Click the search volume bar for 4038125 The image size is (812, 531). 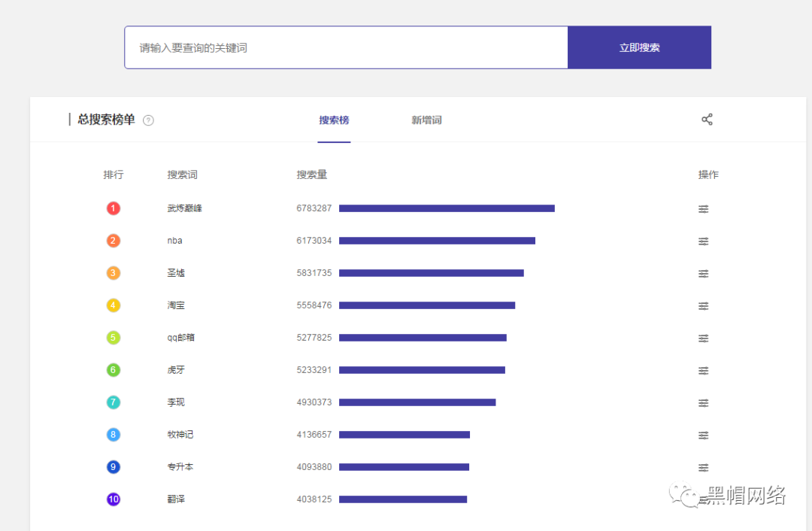tap(403, 499)
